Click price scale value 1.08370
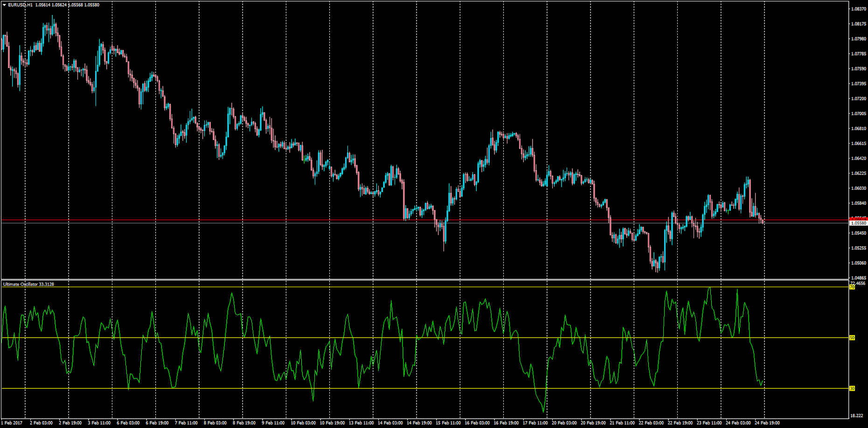 [x=859, y=9]
